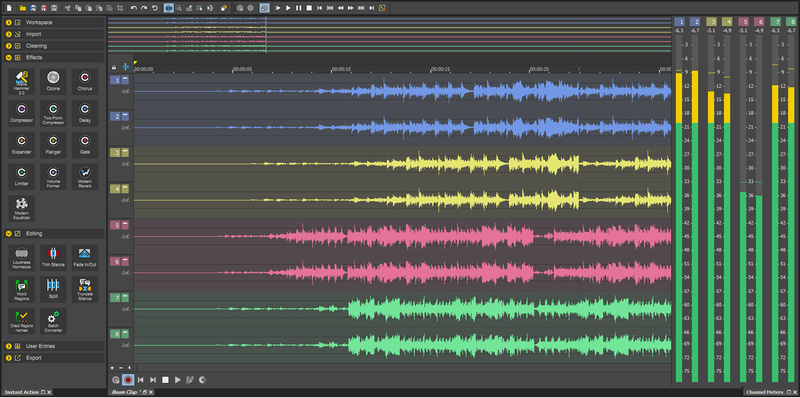
Task: Select the crop tool in top toolbar
Action: [119, 8]
